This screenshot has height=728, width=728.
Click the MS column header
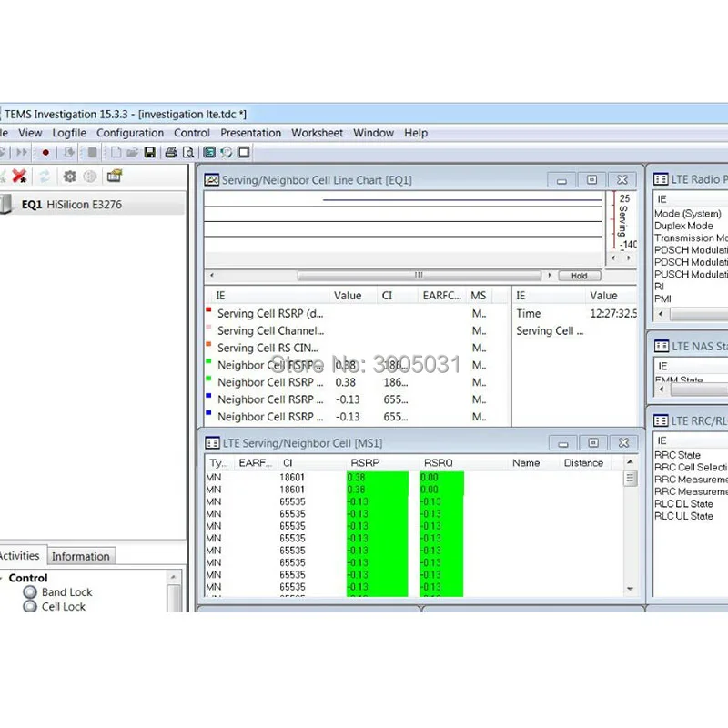click(479, 295)
